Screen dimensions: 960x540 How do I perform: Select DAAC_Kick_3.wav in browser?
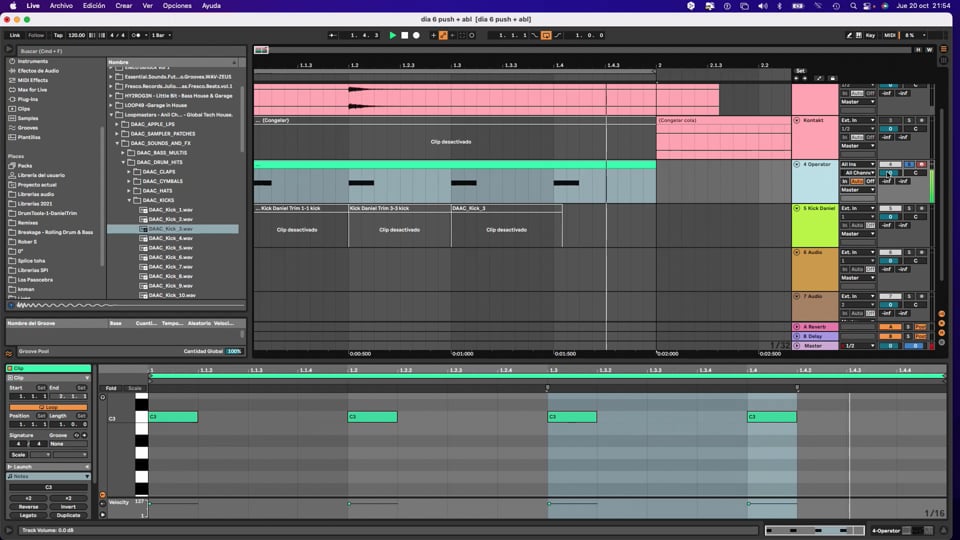pos(171,229)
